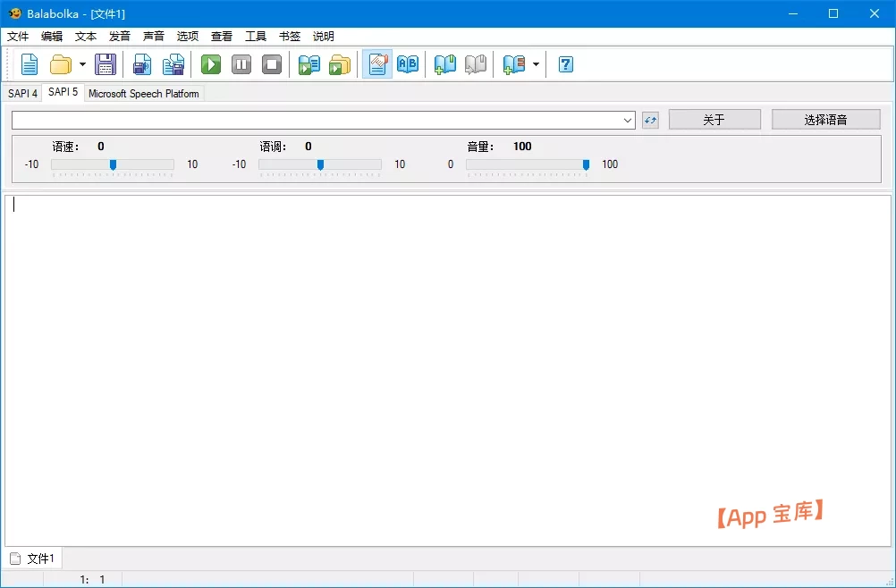Start reading aloud with the green Play button

211,64
